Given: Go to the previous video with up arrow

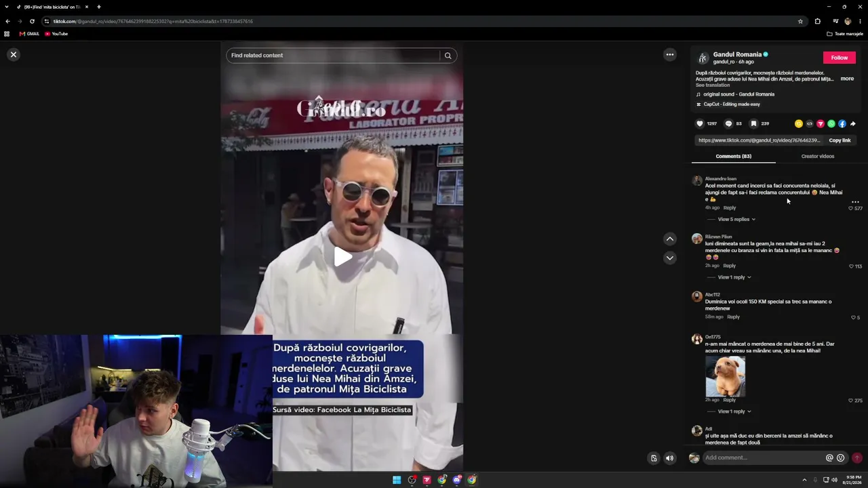Looking at the screenshot, I should click(x=670, y=239).
